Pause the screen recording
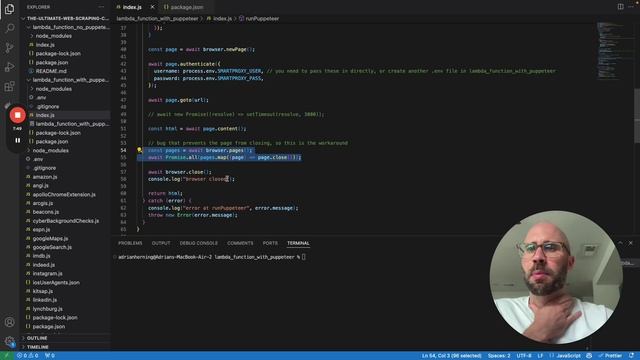The image size is (640, 360). click(18, 140)
